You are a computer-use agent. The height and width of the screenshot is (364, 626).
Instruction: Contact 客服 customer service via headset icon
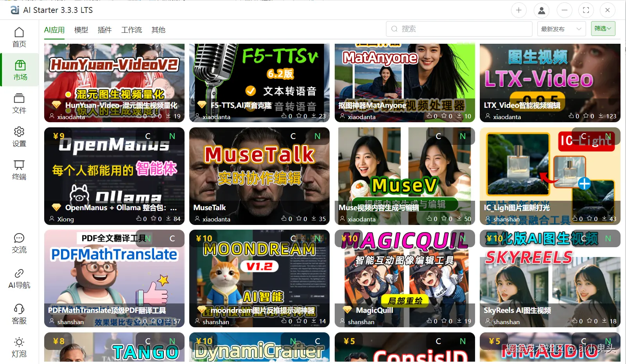click(19, 314)
